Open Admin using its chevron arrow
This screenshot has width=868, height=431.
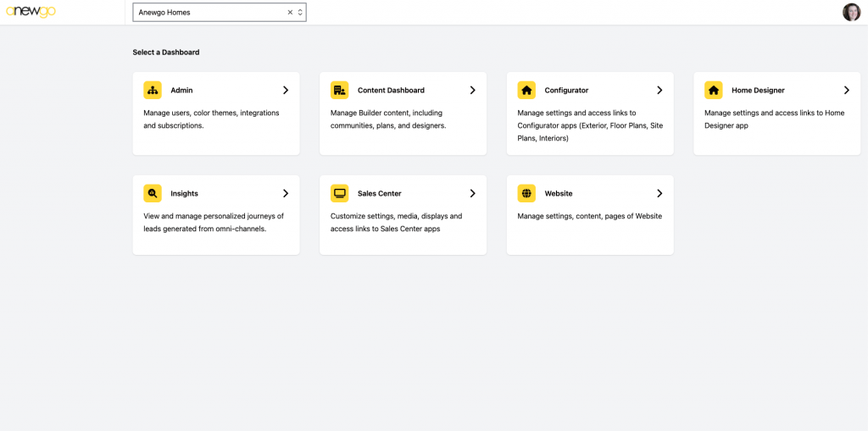286,91
